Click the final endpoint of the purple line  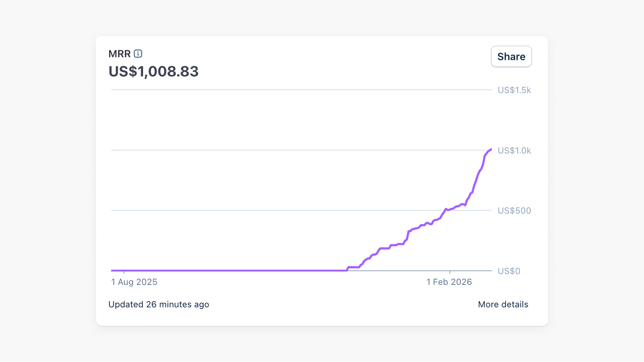491,149
